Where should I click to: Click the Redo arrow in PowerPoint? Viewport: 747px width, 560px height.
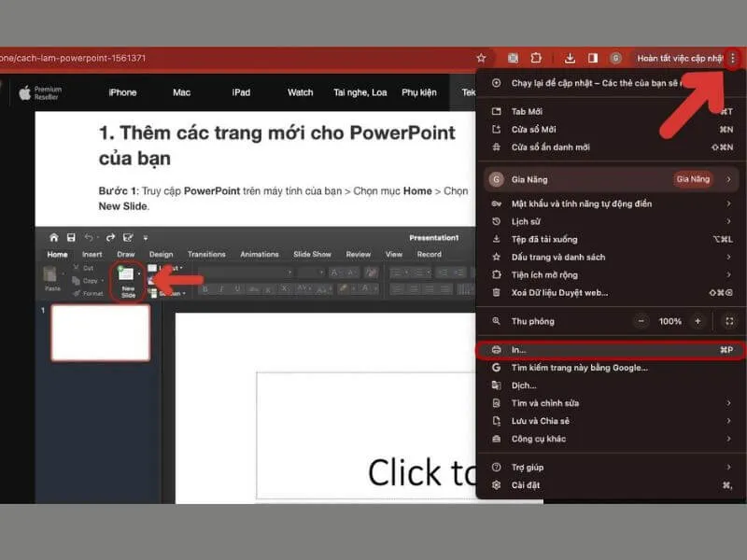click(x=110, y=237)
